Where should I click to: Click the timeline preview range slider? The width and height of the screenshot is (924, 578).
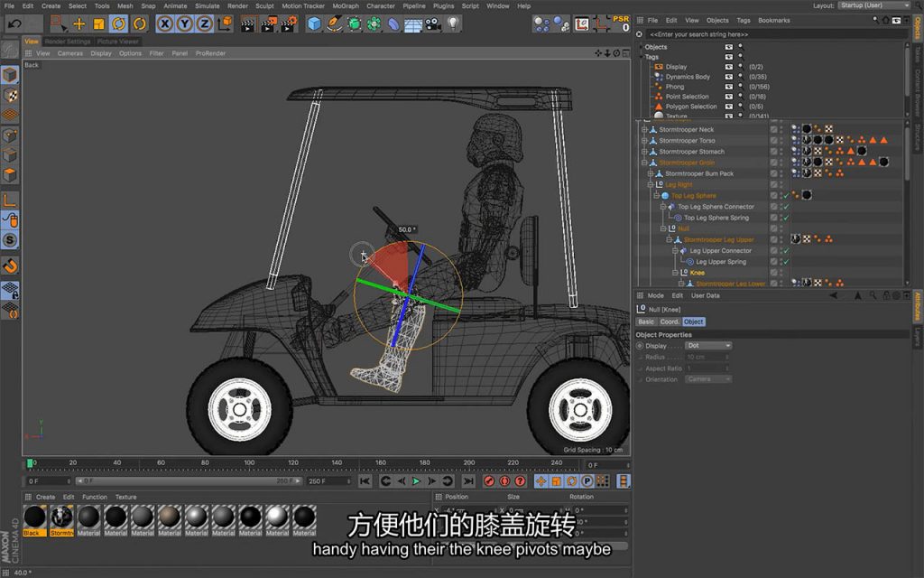tap(189, 481)
